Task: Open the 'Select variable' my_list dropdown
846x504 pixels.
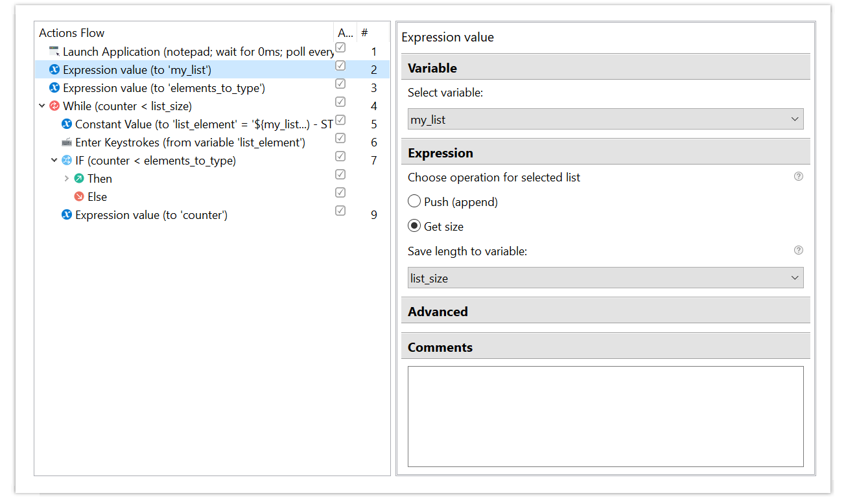Action: [605, 119]
